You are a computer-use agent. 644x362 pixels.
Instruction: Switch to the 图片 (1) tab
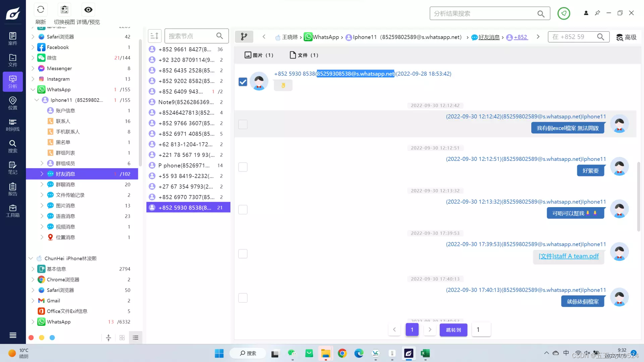pos(259,55)
